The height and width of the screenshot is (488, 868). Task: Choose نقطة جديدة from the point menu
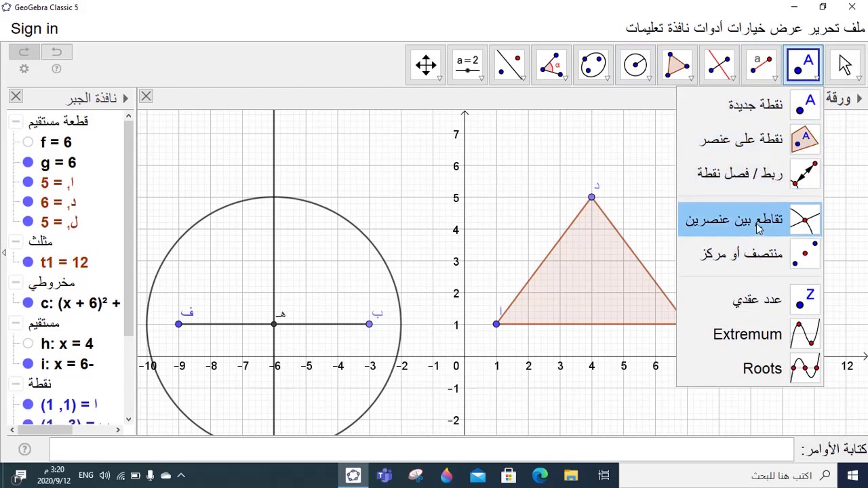[750, 104]
